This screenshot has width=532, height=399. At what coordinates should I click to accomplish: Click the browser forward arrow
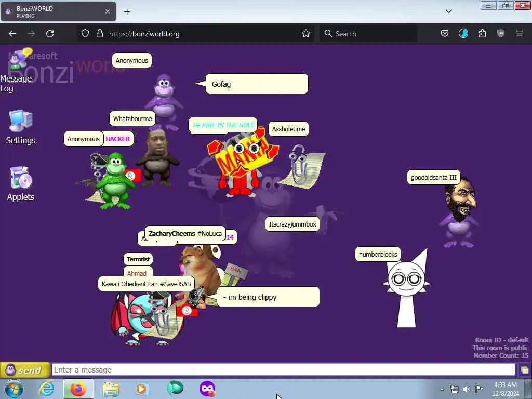click(31, 34)
